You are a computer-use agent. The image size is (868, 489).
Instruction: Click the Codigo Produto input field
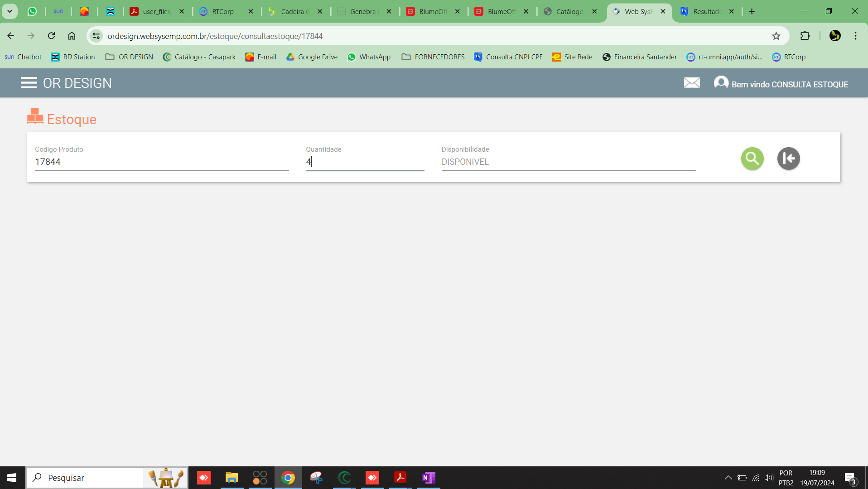(x=162, y=162)
